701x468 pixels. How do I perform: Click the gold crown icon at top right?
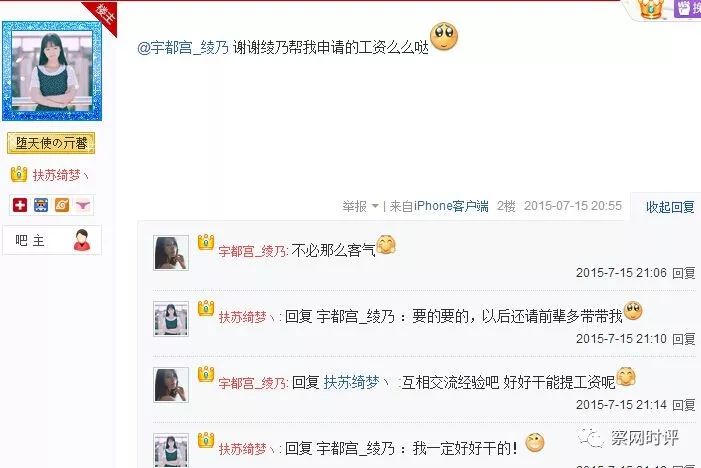coord(650,9)
